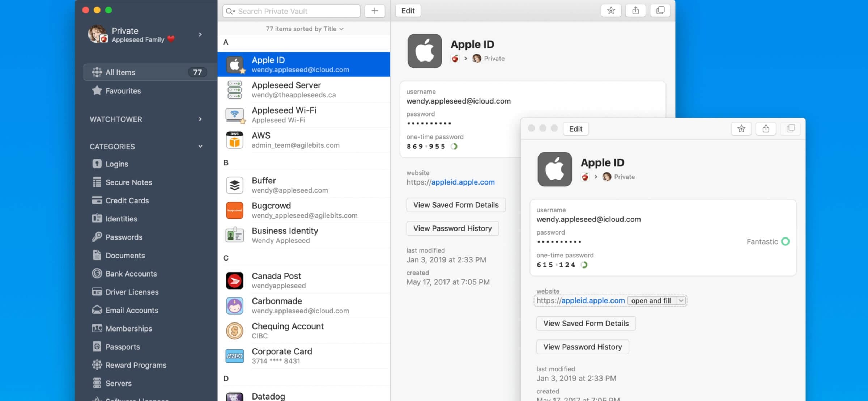Click the masked password dots in detached window

click(559, 242)
